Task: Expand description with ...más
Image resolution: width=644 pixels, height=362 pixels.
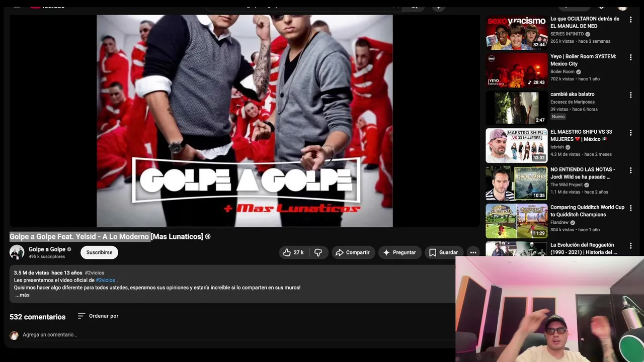Action: click(22, 295)
